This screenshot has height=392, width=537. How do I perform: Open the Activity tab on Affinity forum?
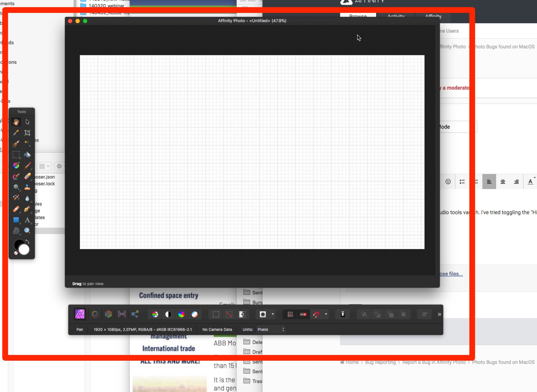click(396, 16)
